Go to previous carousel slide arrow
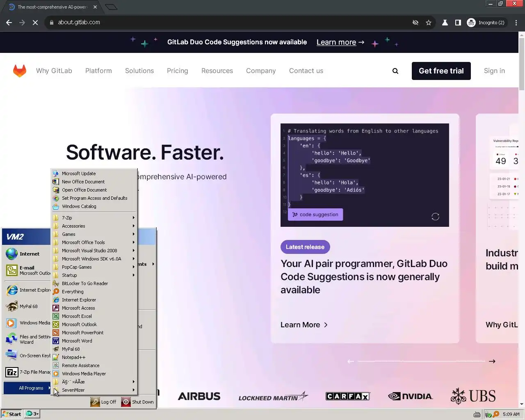 (x=351, y=361)
